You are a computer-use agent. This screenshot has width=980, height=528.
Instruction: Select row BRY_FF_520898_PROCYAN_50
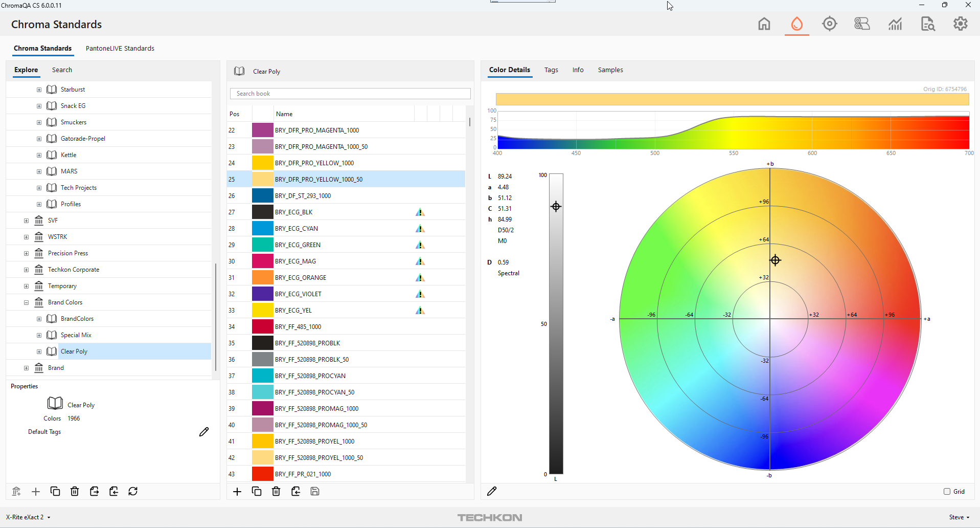click(x=346, y=392)
